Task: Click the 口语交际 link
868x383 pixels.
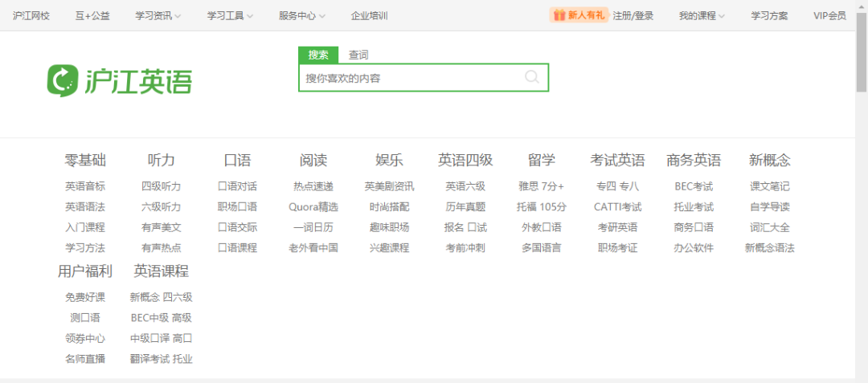Action: tap(237, 227)
